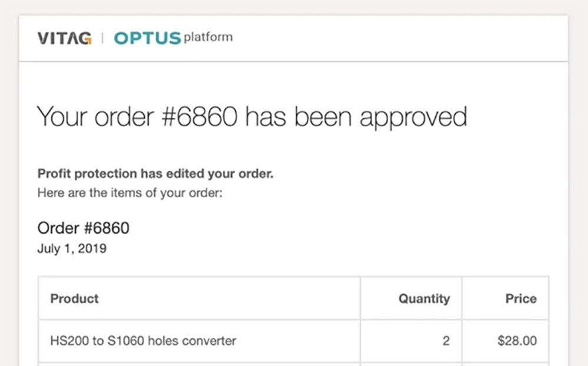The width and height of the screenshot is (588, 366).
Task: Click the July 1, 2019 date
Action: coord(72,248)
